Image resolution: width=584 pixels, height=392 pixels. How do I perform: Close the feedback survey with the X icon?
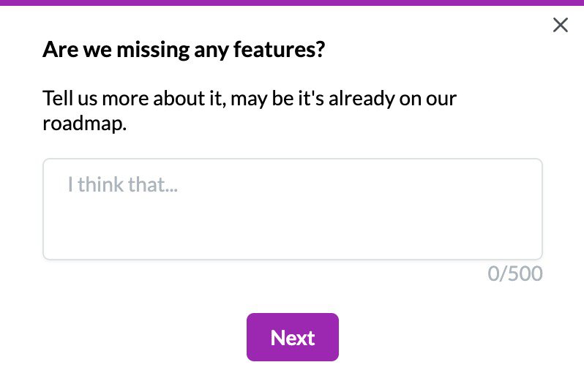(x=561, y=26)
